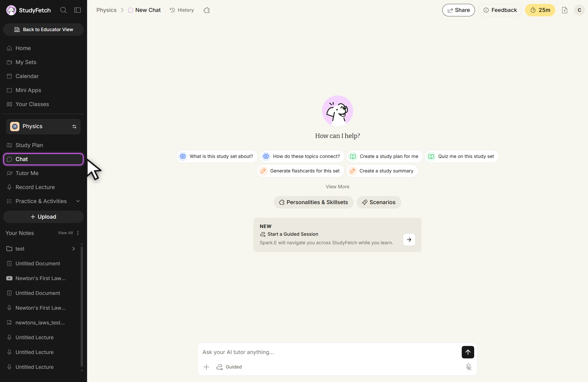The height and width of the screenshot is (382, 588).
Task: Choose 'How do these topics connect?'
Action: pyautogui.click(x=302, y=156)
